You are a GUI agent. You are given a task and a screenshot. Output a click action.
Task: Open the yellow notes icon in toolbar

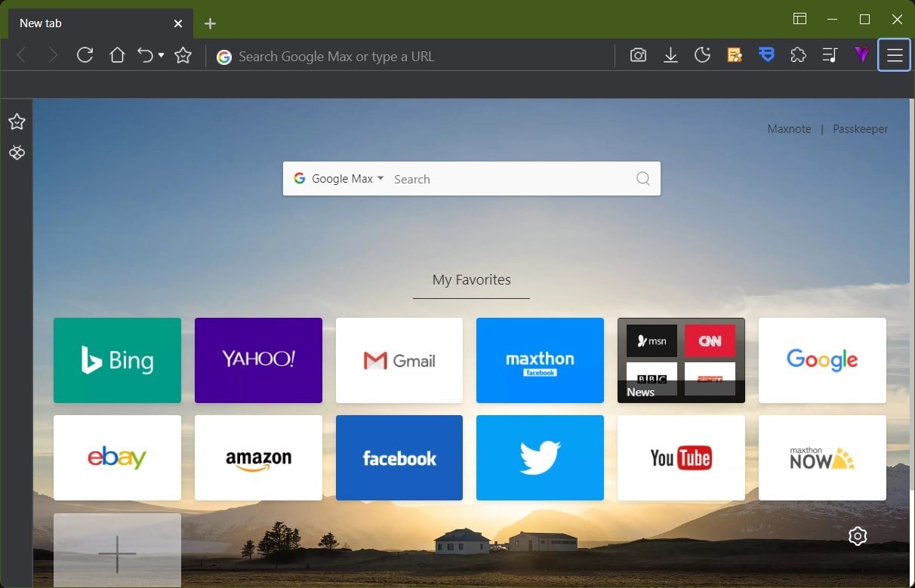pos(735,55)
